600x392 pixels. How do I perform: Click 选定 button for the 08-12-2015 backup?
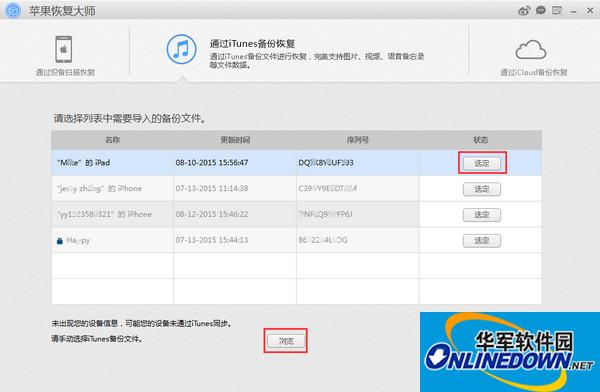pos(482,215)
